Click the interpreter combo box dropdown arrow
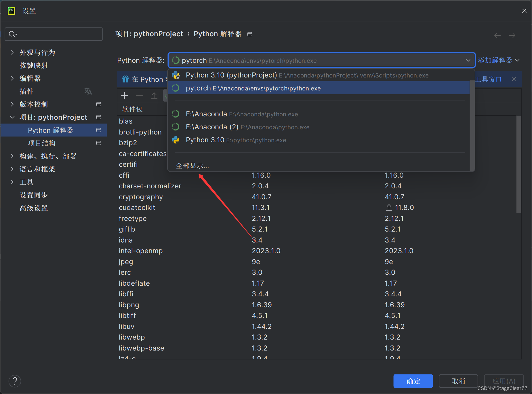Image resolution: width=532 pixels, height=394 pixels. click(x=468, y=60)
